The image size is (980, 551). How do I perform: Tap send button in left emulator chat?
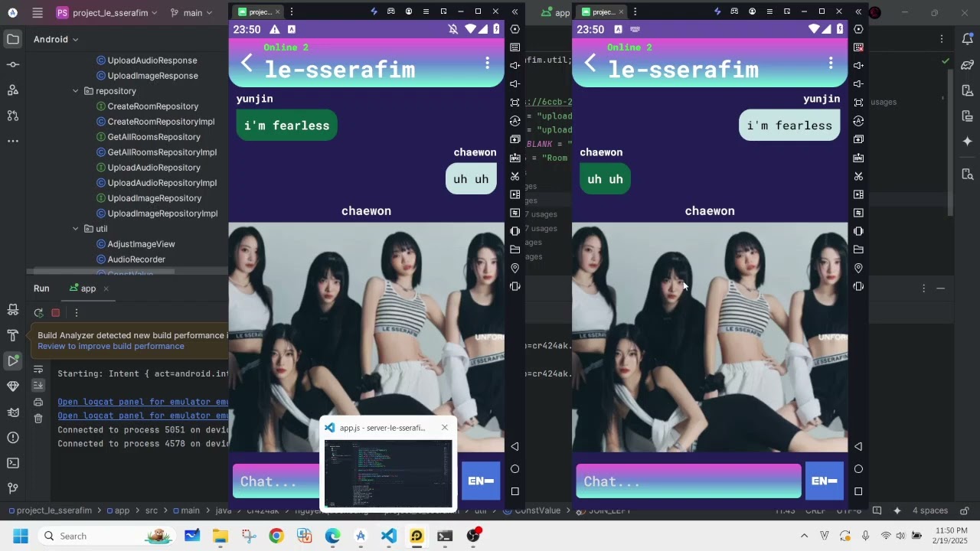(x=481, y=481)
